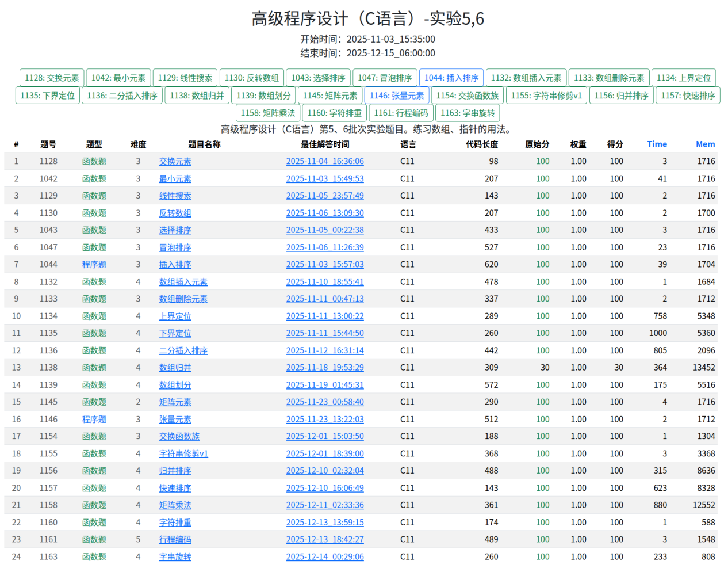This screenshot has height=572, width=728.
Task: Open the 行程编码 problem link
Action: pyautogui.click(x=175, y=540)
